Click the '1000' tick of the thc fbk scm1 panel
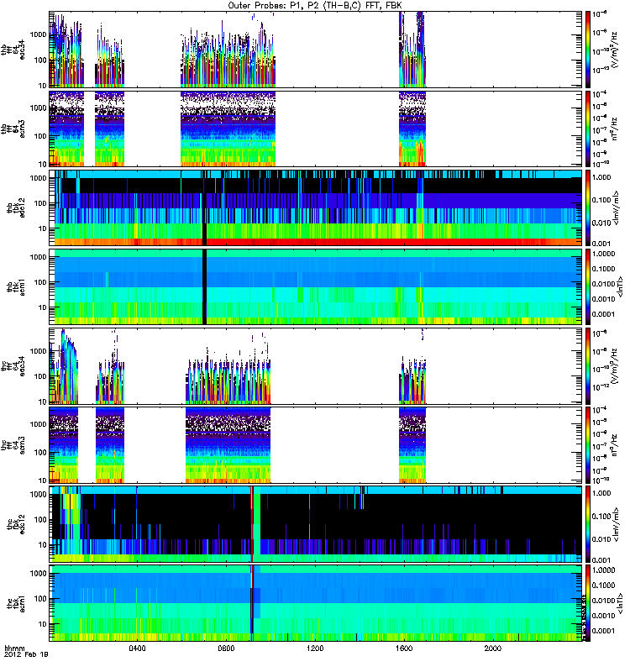Viewport: 630px width, 672px height. point(38,574)
